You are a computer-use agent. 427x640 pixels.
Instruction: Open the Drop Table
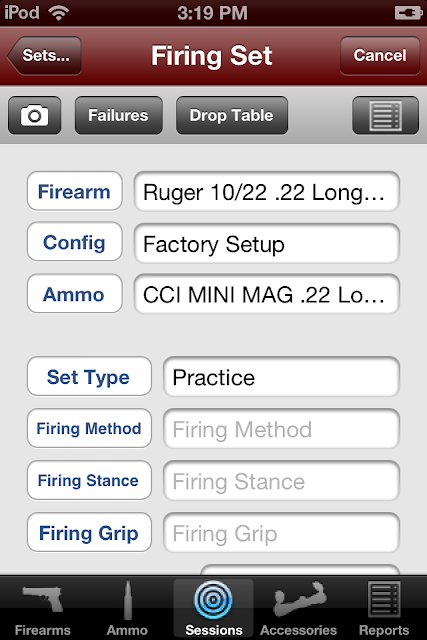point(232,116)
